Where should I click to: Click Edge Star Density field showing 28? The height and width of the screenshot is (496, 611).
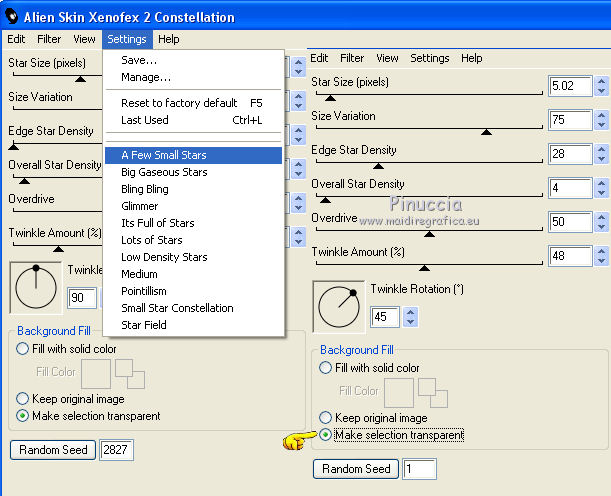(x=570, y=154)
